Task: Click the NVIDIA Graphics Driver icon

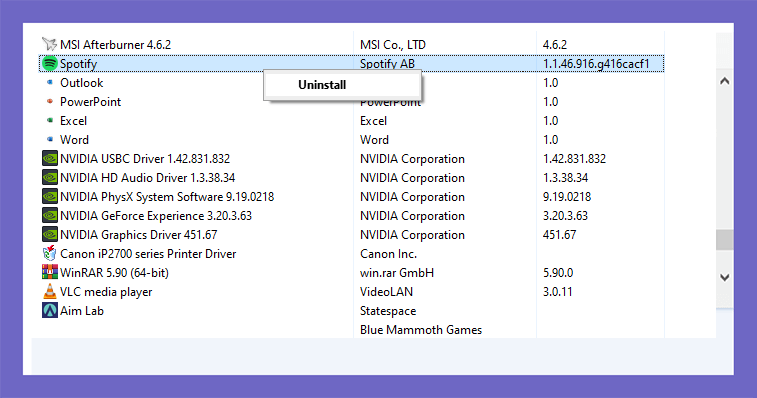Action: [49, 234]
